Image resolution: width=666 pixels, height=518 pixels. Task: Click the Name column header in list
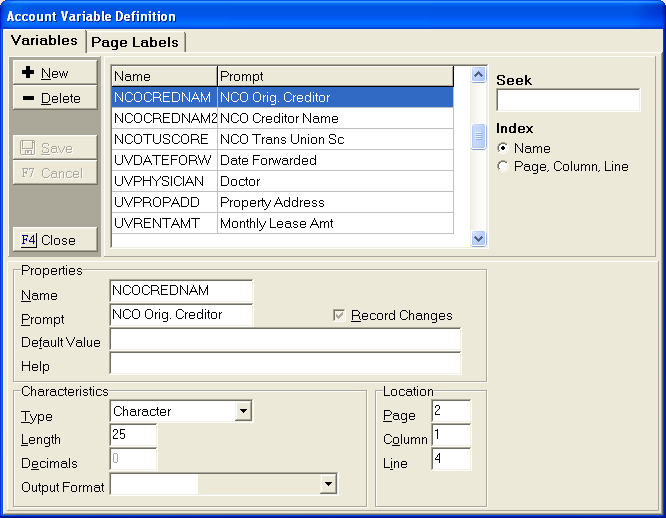163,76
